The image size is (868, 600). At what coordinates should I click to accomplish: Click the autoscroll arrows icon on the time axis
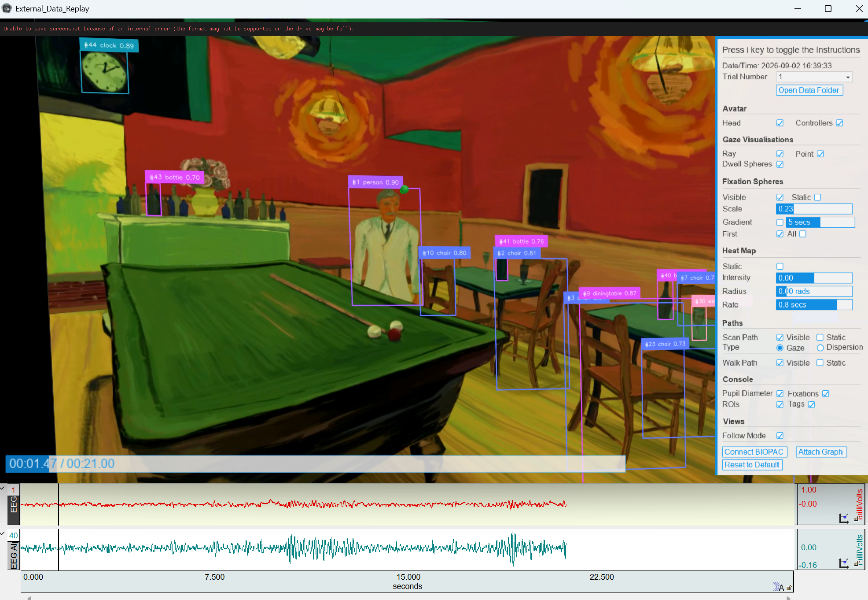coord(778,587)
